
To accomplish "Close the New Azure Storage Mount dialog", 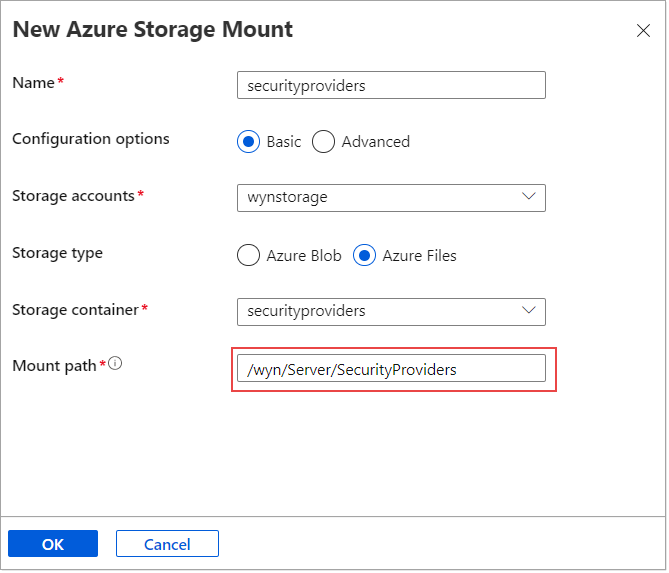I will coord(643,31).
